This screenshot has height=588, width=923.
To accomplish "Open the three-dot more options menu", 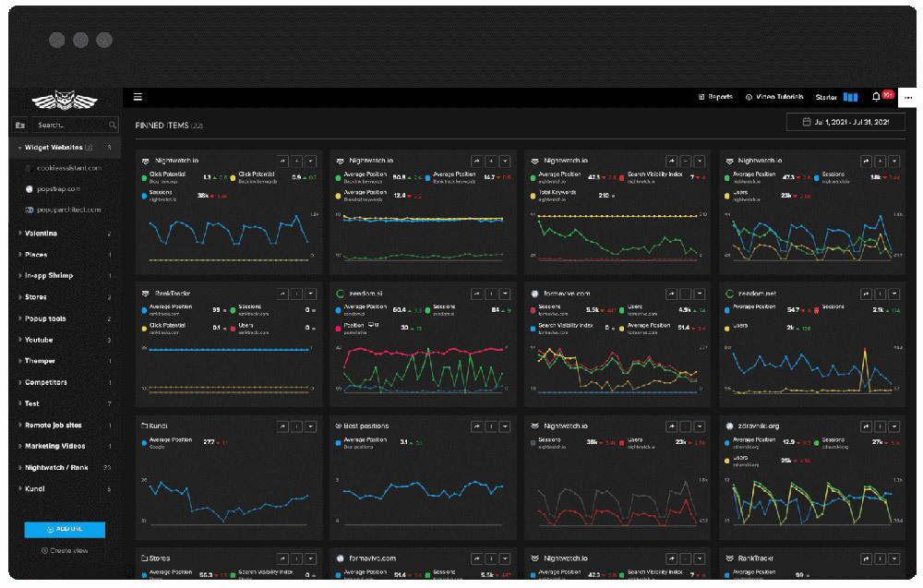I will (908, 98).
